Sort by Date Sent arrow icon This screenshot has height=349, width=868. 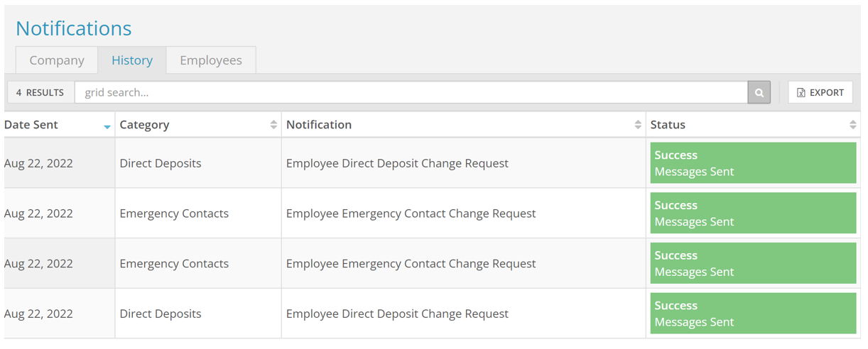pyautogui.click(x=107, y=126)
